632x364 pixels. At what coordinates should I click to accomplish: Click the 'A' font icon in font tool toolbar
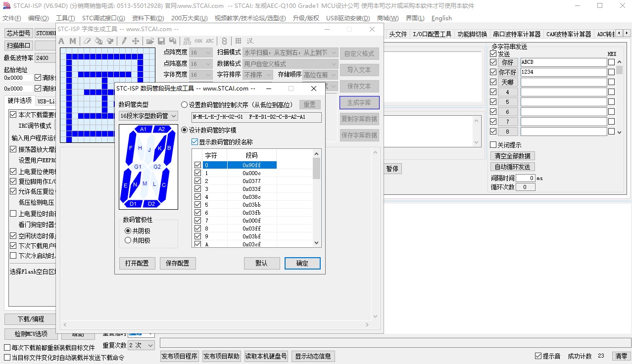coord(62,41)
